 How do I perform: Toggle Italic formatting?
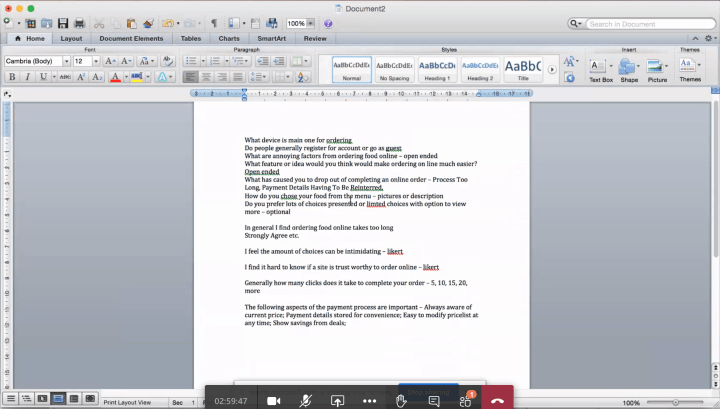coord(27,76)
